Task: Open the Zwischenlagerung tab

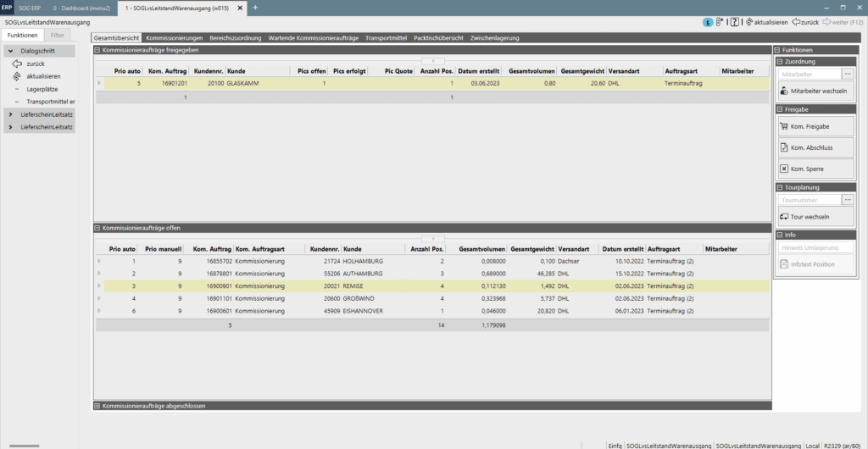Action: point(494,38)
